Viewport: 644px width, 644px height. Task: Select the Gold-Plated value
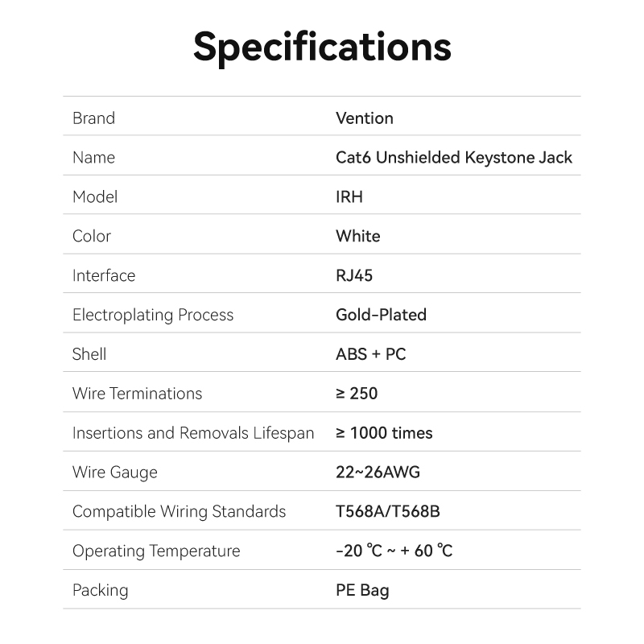[x=381, y=315]
